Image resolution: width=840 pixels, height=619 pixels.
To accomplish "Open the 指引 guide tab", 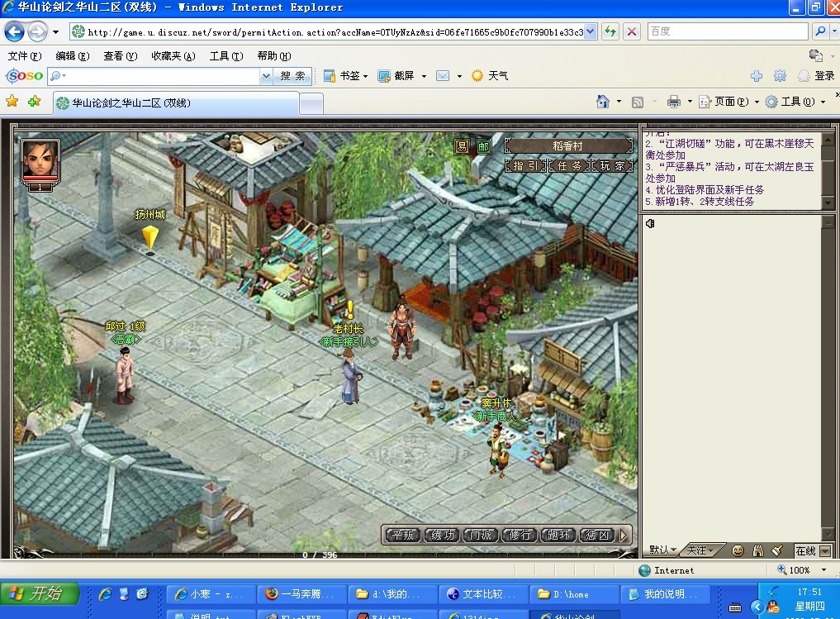I will 525,165.
